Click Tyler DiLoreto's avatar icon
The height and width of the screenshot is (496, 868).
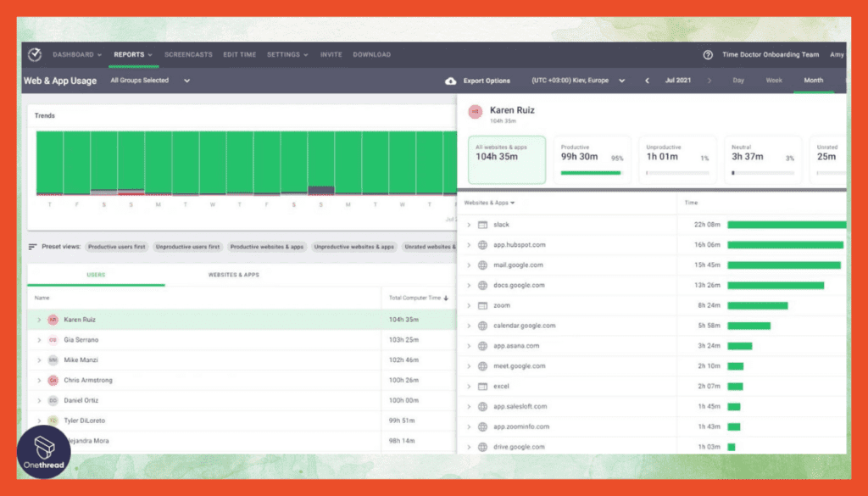click(x=53, y=421)
